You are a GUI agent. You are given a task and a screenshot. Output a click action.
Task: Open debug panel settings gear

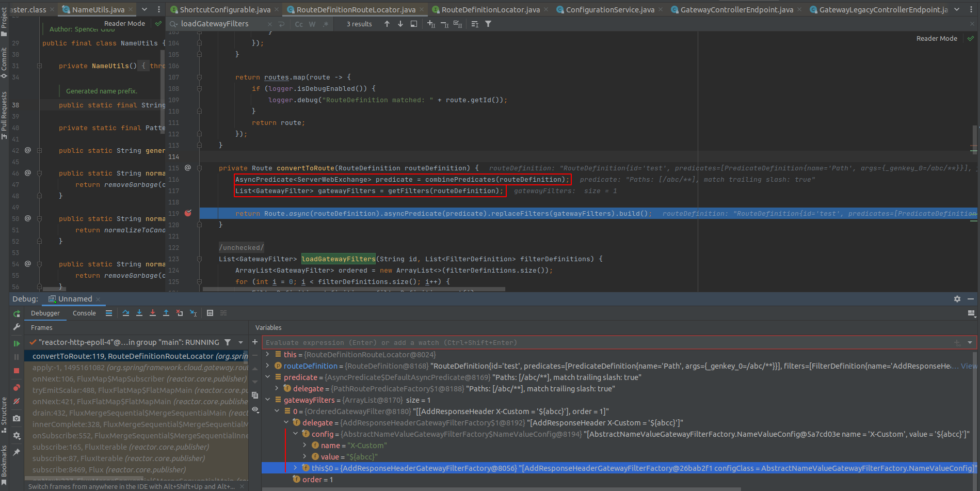click(x=957, y=299)
